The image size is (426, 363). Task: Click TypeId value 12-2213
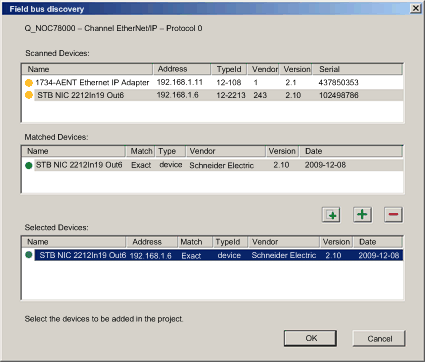click(231, 95)
